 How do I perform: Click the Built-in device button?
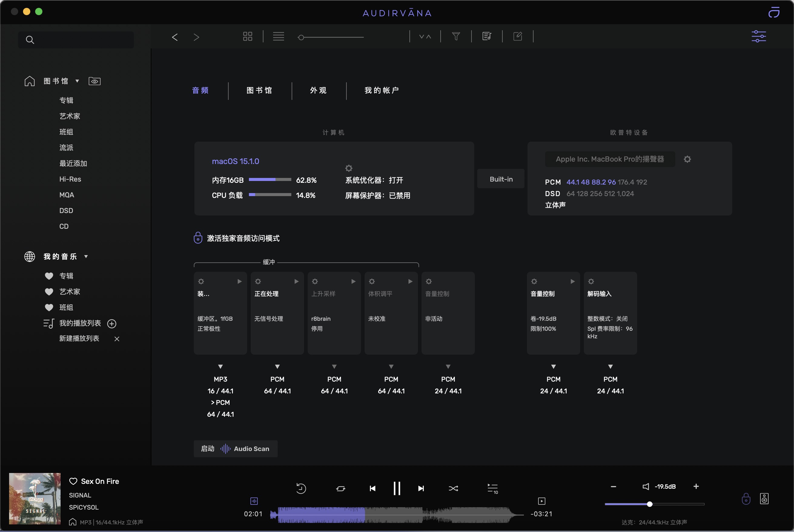click(501, 179)
